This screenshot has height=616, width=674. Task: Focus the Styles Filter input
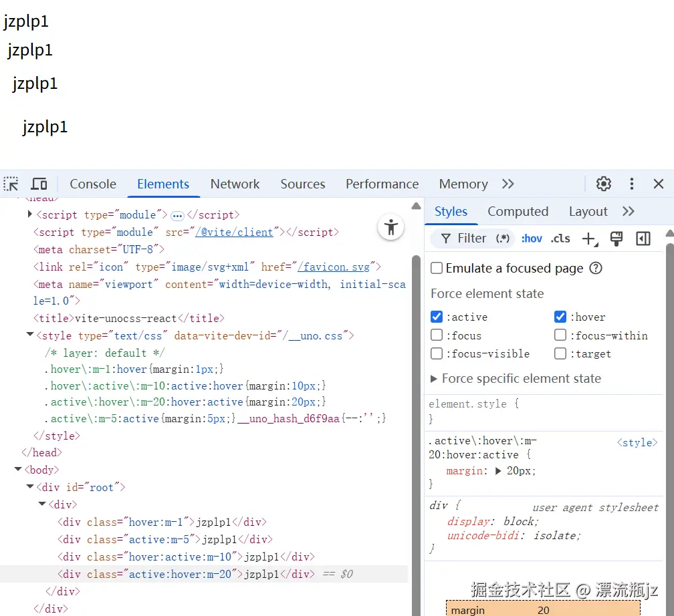(471, 239)
